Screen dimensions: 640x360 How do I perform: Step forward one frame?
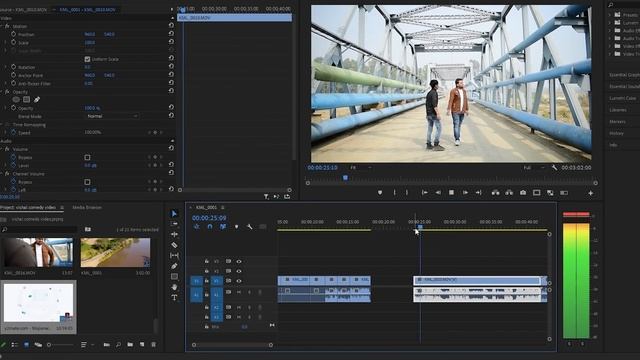[x=465, y=193]
